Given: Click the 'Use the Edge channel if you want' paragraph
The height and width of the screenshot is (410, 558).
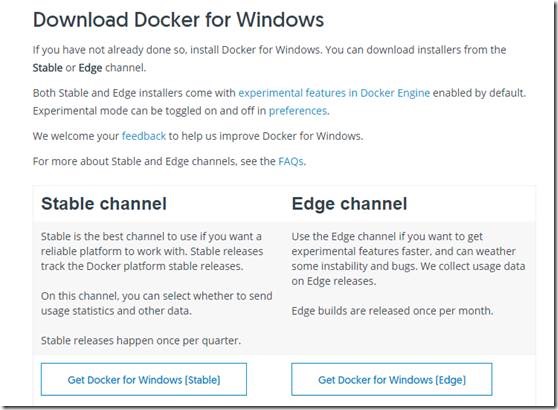Looking at the screenshot, I should (408, 259).
